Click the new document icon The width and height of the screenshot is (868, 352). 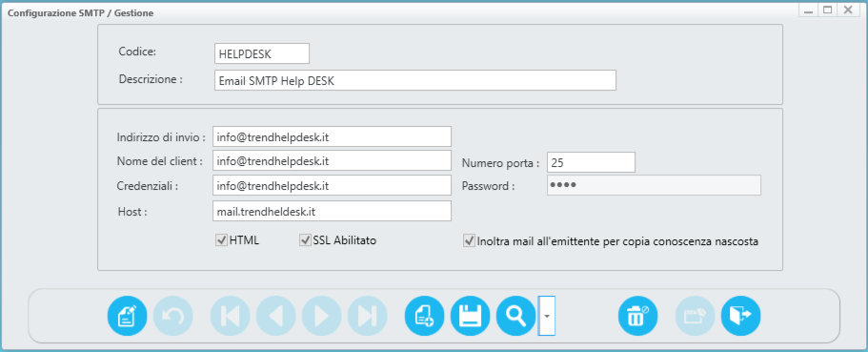(425, 316)
